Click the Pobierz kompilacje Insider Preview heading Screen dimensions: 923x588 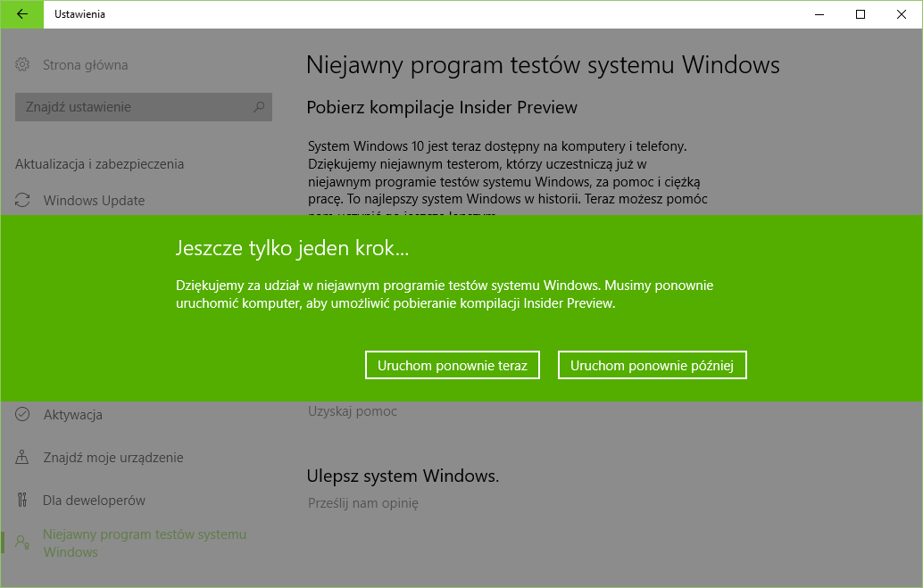442,108
